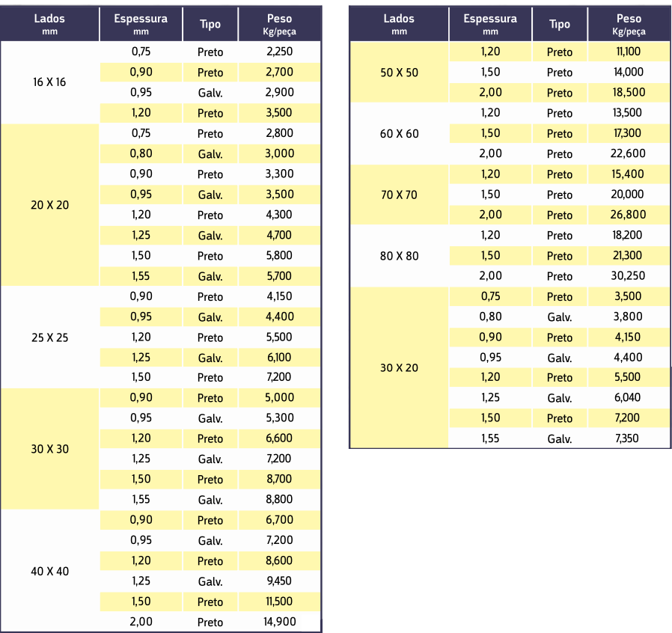Click the 40 X 40 size cell
The image size is (672, 633).
coord(49,571)
